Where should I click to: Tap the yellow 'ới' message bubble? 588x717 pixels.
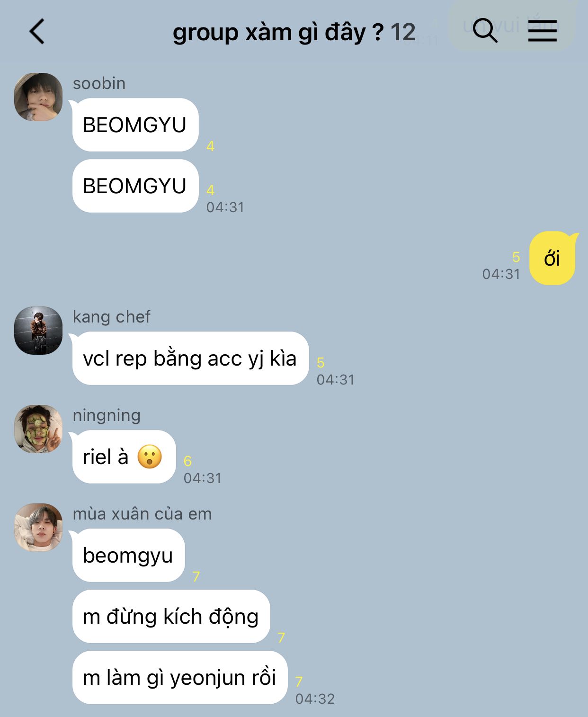(x=553, y=258)
